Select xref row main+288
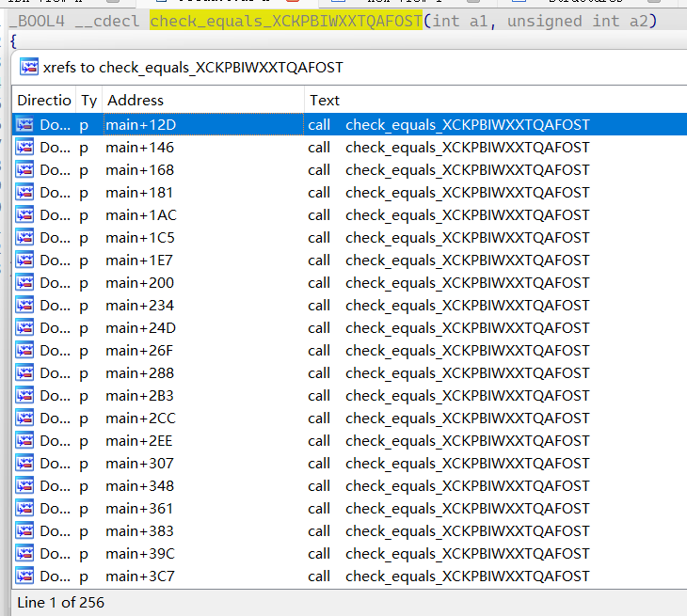This screenshot has height=616, width=687. coord(350,373)
